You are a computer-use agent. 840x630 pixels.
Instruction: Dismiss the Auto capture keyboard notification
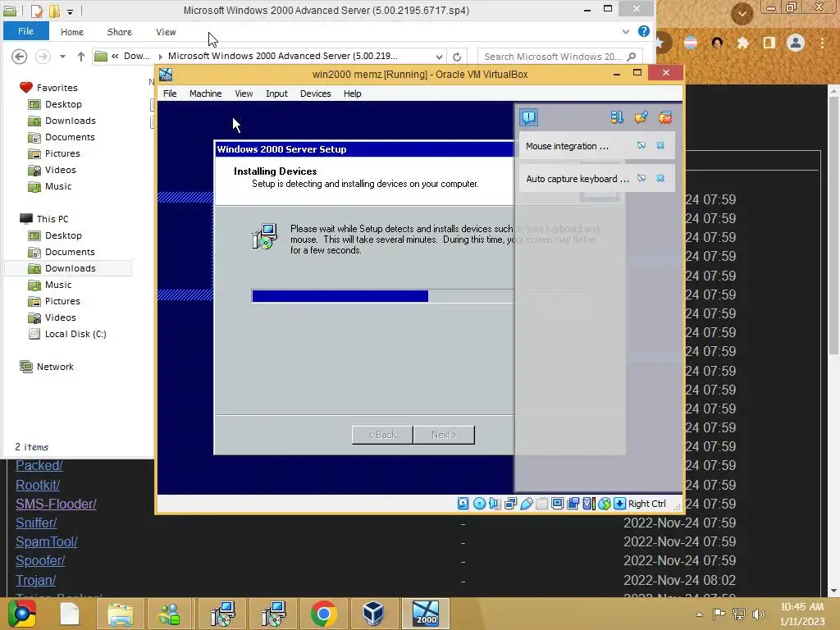[x=660, y=178]
